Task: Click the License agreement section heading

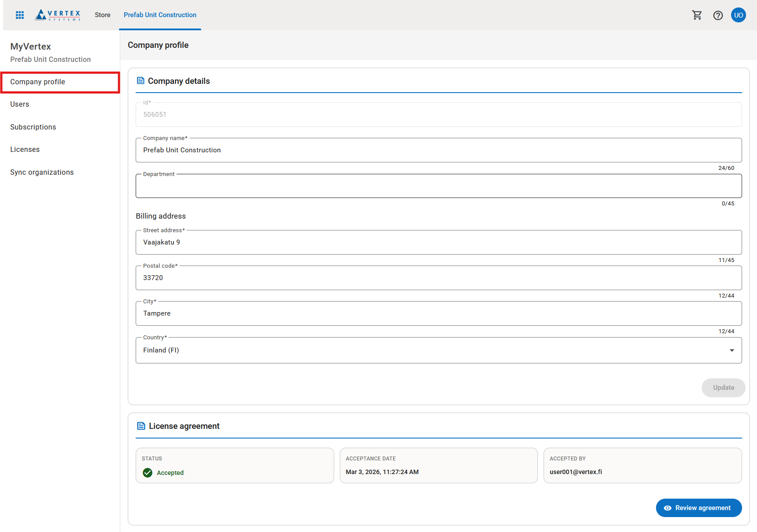Action: (x=184, y=426)
